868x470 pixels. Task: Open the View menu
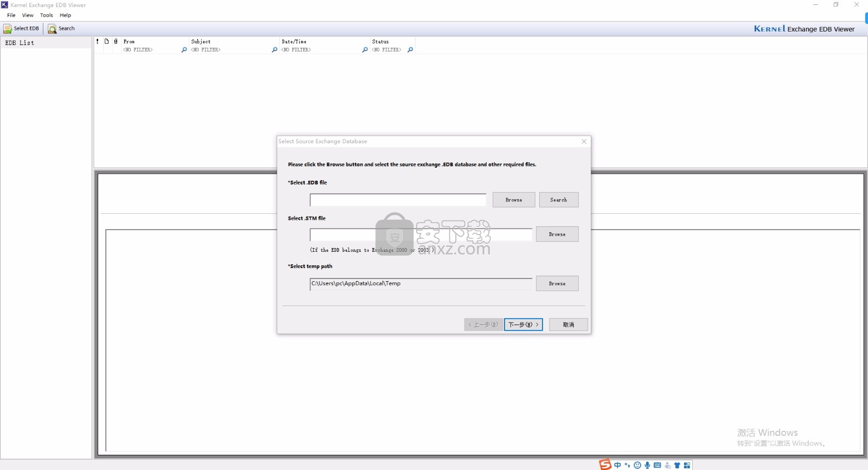click(x=28, y=15)
